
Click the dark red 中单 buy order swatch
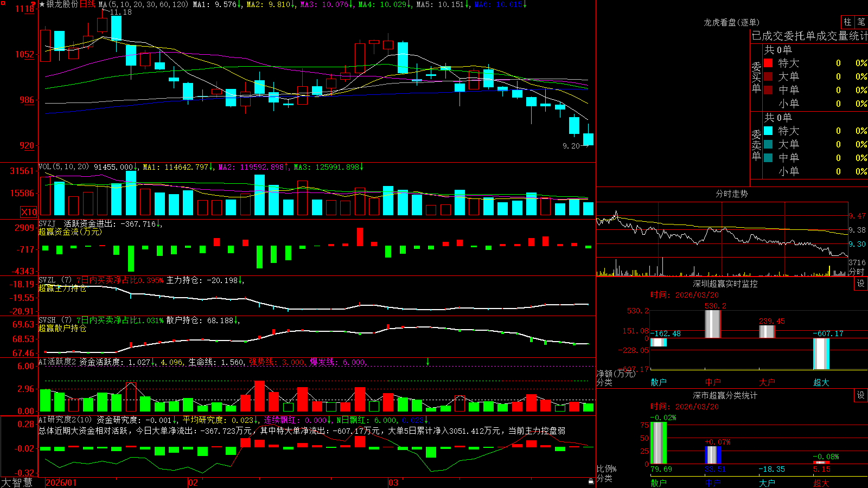pyautogui.click(x=768, y=90)
